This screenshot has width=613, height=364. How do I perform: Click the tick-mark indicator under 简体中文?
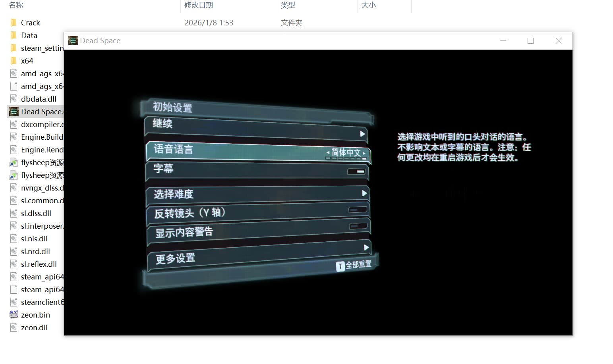tap(346, 158)
